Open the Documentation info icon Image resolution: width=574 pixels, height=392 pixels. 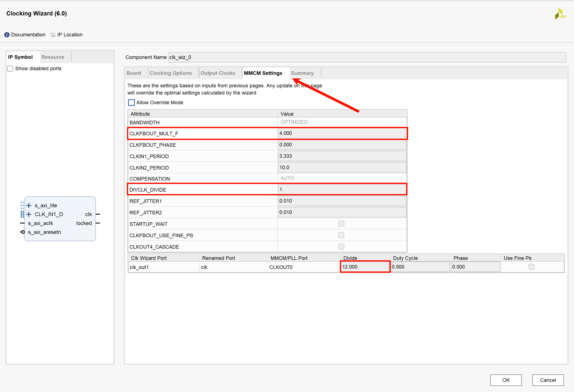[x=7, y=35]
